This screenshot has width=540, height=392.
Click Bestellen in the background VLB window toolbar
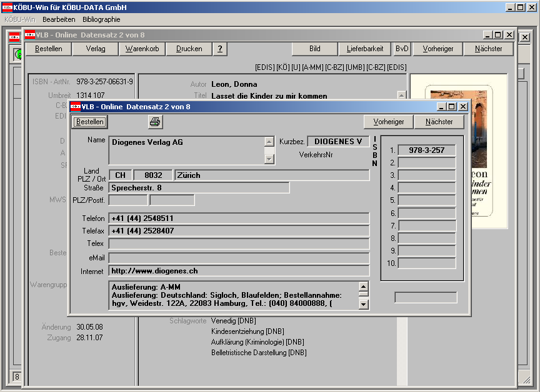click(49, 49)
